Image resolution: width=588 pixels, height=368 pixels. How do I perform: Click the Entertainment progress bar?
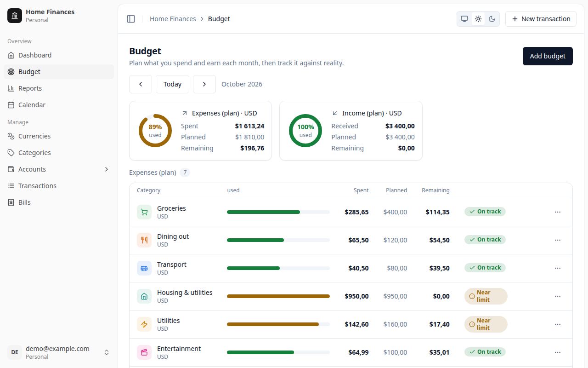[x=278, y=352]
